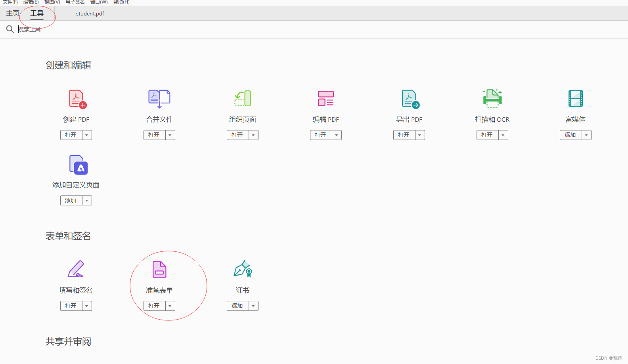Open the 电子签名 menu
Screen dimensions: 628x364
pyautogui.click(x=75, y=2)
